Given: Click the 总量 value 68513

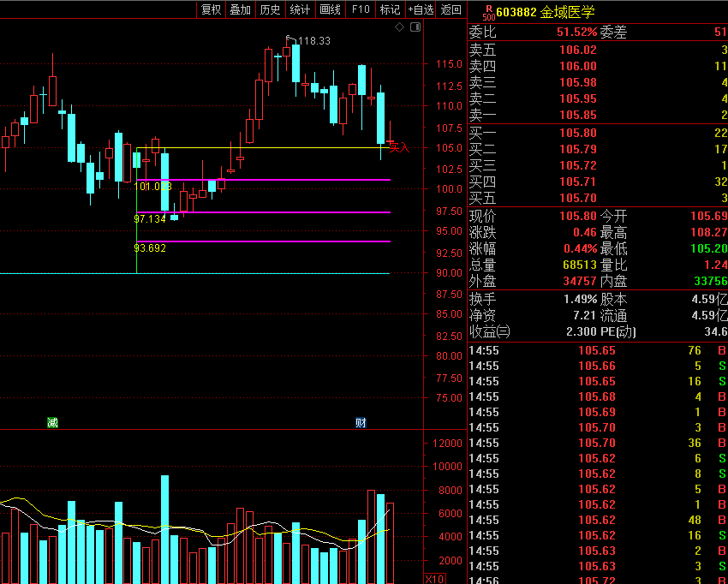Looking at the screenshot, I should (x=580, y=265).
